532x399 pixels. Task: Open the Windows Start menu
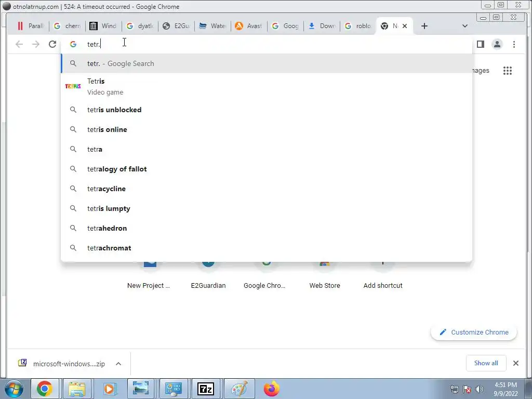click(x=13, y=389)
